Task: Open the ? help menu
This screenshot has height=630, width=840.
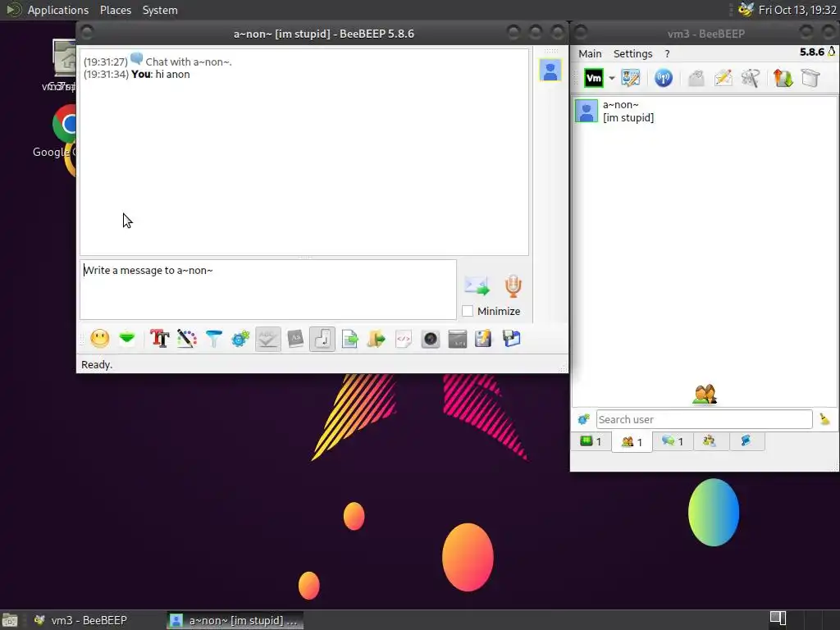Action: [x=667, y=53]
